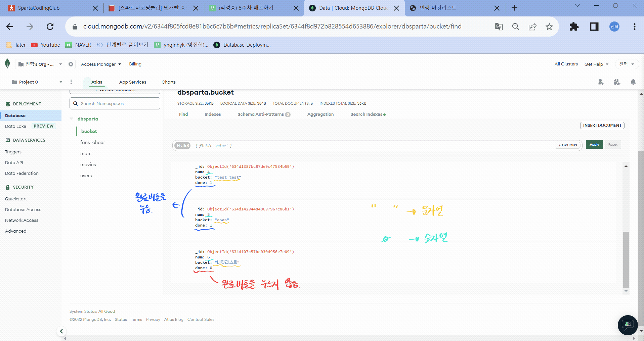
Task: Click the browser address bar URL
Action: coord(272,27)
